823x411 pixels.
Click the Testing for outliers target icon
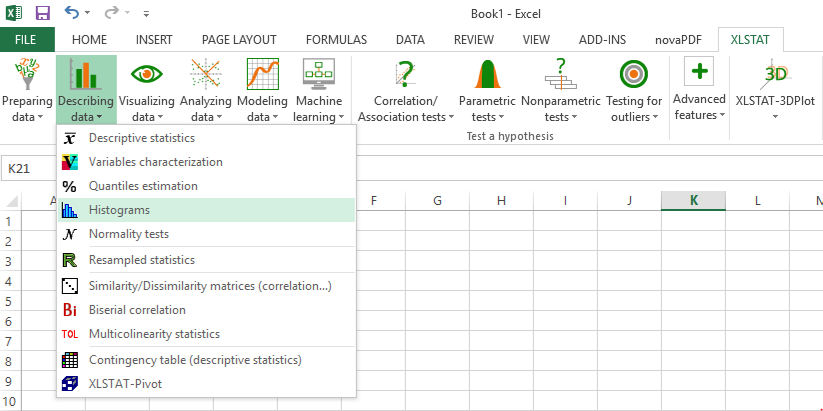pyautogui.click(x=633, y=74)
